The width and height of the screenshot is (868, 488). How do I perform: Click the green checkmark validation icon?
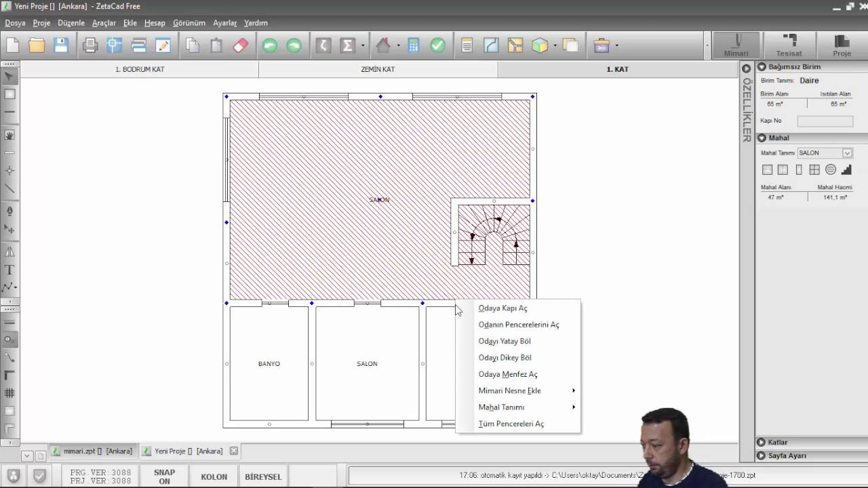click(x=438, y=45)
